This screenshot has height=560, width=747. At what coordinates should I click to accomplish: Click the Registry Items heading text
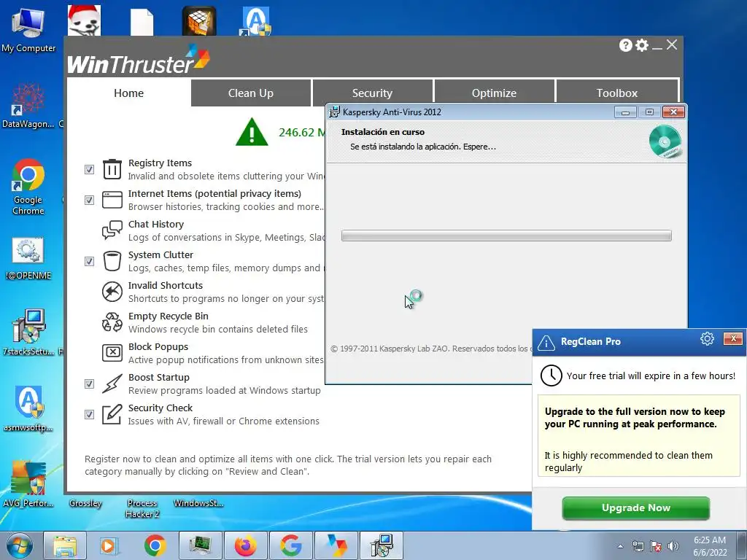[160, 163]
